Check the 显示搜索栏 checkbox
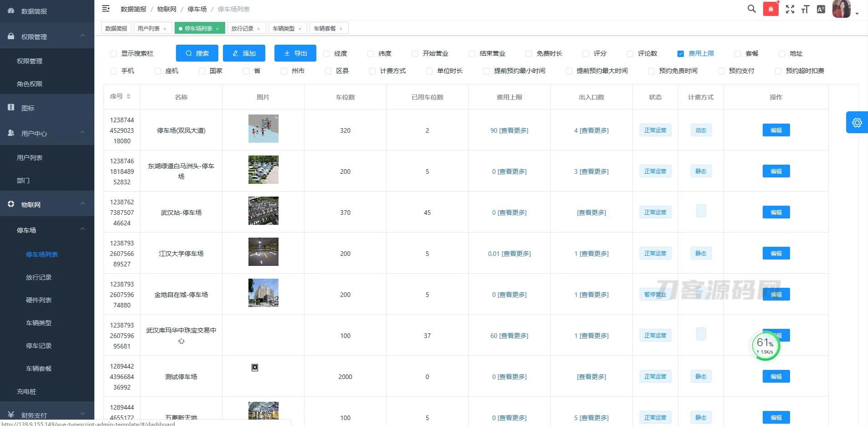 113,53
